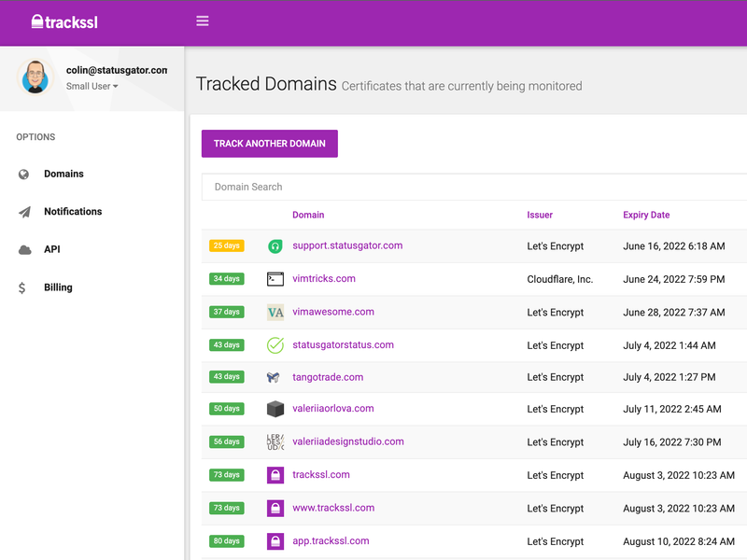Click the purple lock favicon for trackssl.com
Viewport: 747px width, 560px height.
point(275,475)
